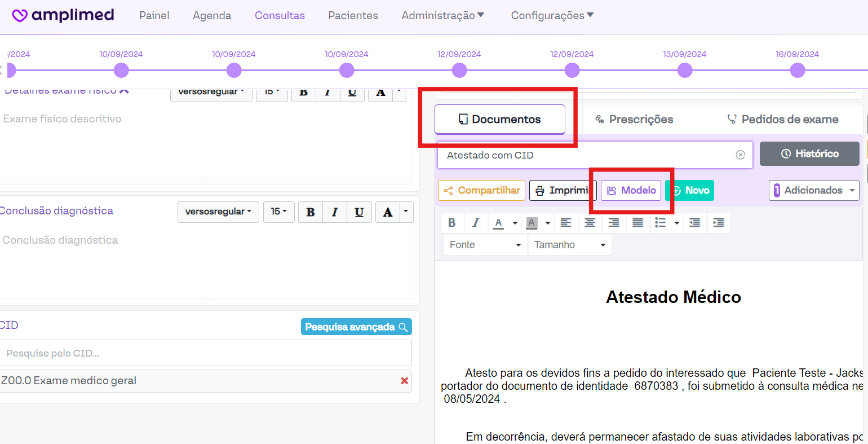
Task: Open the Tamanho size dropdown
Action: pos(569,245)
